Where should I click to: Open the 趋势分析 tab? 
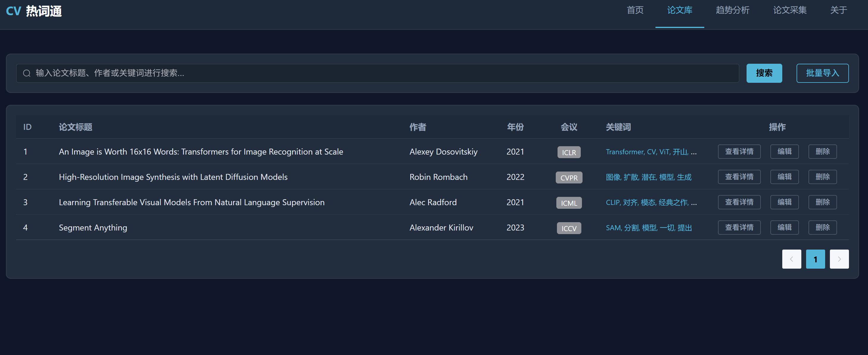pyautogui.click(x=733, y=10)
